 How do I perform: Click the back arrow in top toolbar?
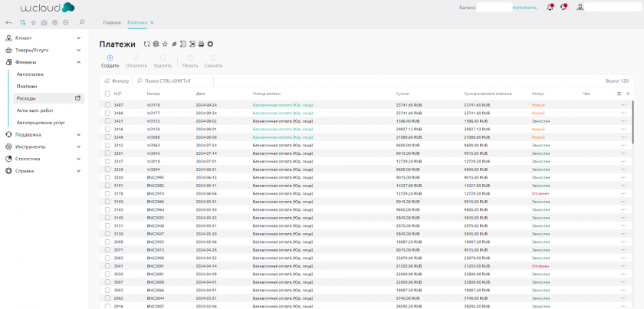[x=8, y=22]
